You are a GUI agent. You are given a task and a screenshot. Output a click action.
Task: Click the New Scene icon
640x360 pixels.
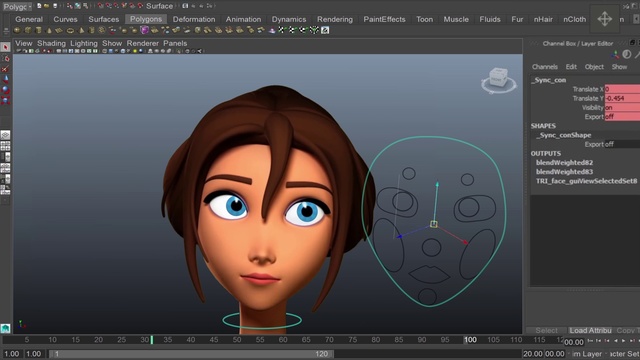click(39, 6)
